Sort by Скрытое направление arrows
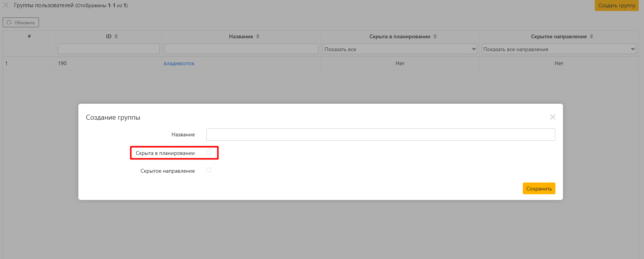 pyautogui.click(x=591, y=36)
